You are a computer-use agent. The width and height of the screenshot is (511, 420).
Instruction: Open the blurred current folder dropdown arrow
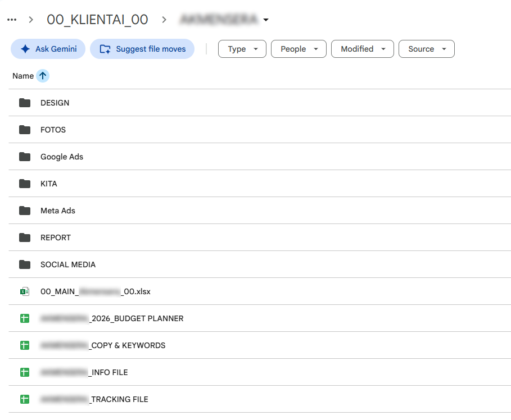[x=266, y=20]
